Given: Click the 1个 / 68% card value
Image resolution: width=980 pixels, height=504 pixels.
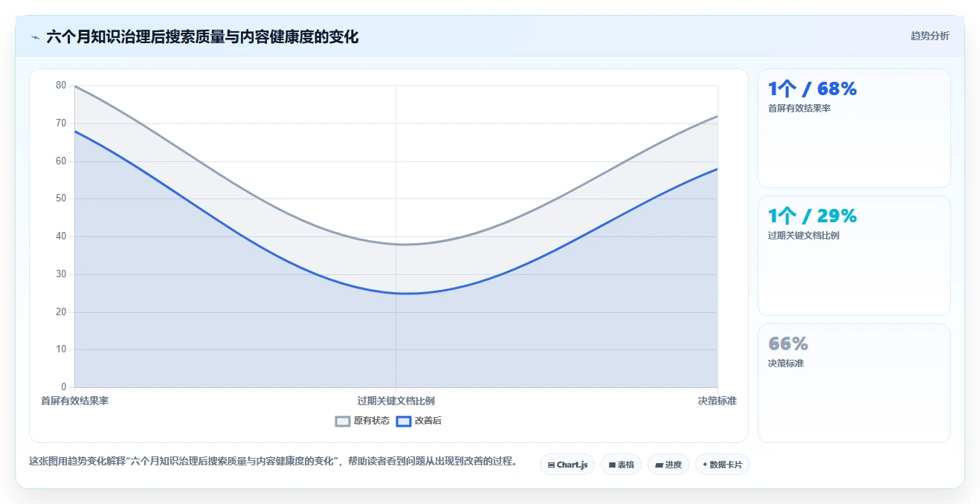Looking at the screenshot, I should tap(812, 89).
